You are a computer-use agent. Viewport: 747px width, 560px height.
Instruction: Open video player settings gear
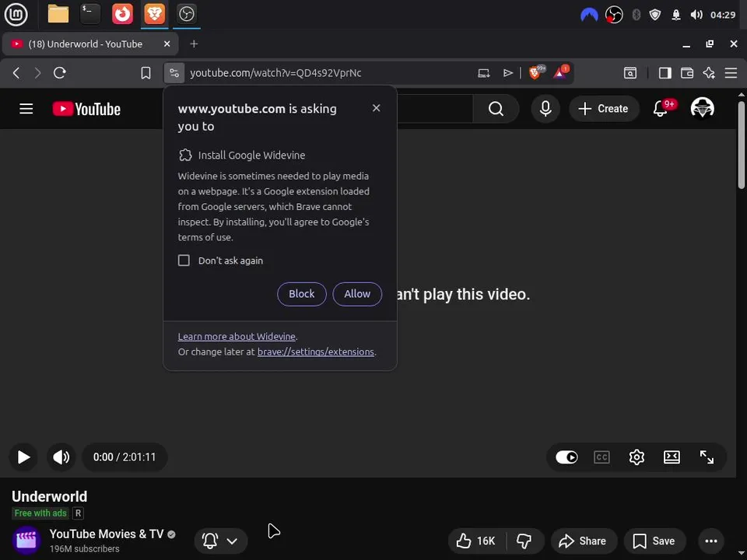click(637, 457)
